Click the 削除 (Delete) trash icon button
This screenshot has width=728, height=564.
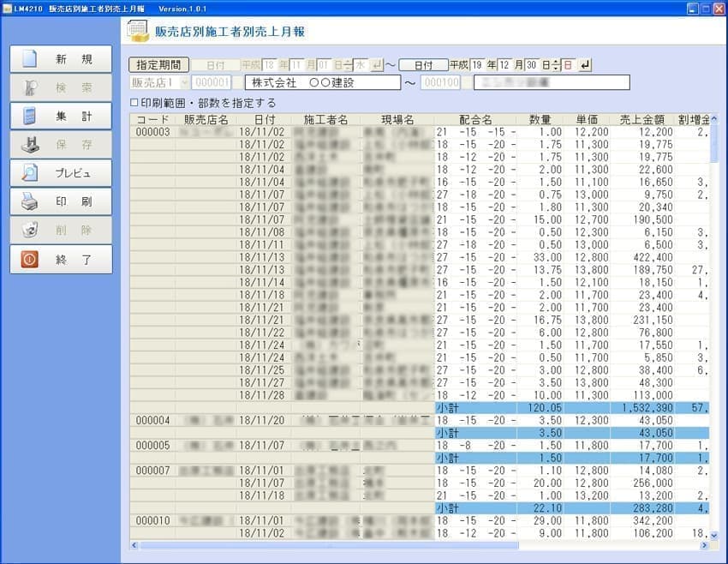click(x=61, y=231)
